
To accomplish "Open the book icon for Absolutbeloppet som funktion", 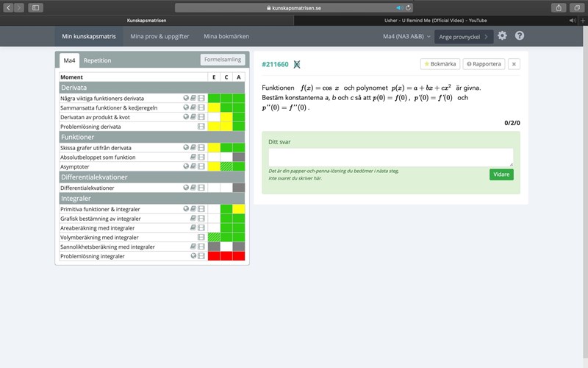I will tap(193, 157).
